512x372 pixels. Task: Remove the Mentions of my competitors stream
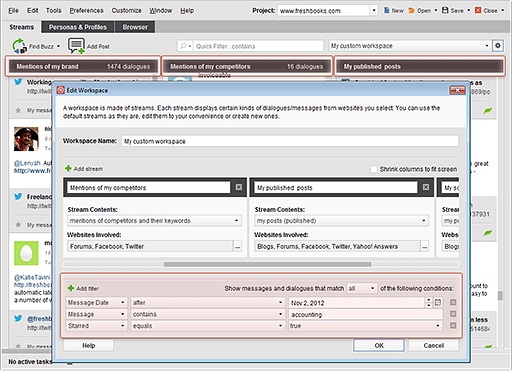(x=239, y=187)
